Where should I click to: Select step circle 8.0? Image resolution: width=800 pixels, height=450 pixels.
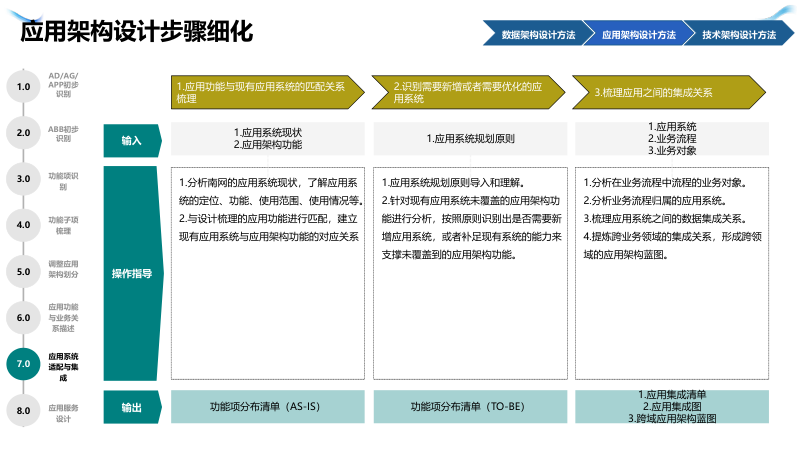click(23, 410)
